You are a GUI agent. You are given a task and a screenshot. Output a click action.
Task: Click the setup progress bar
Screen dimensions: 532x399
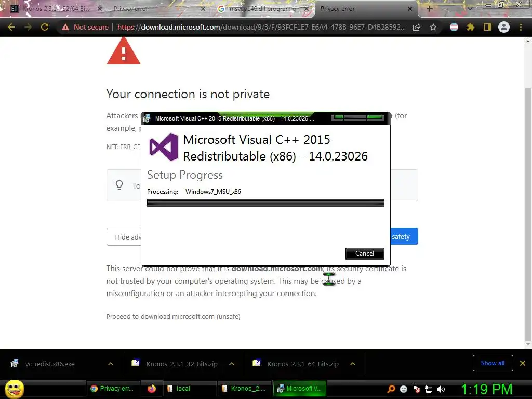265,203
